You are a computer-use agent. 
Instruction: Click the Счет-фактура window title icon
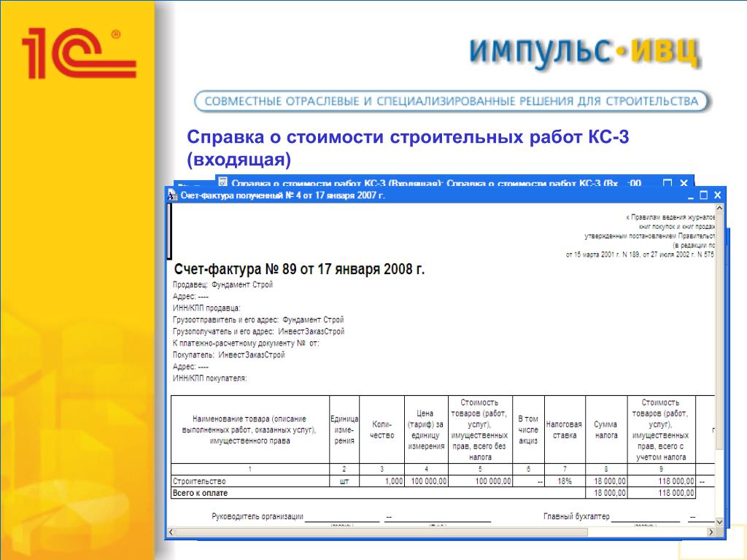point(171,195)
